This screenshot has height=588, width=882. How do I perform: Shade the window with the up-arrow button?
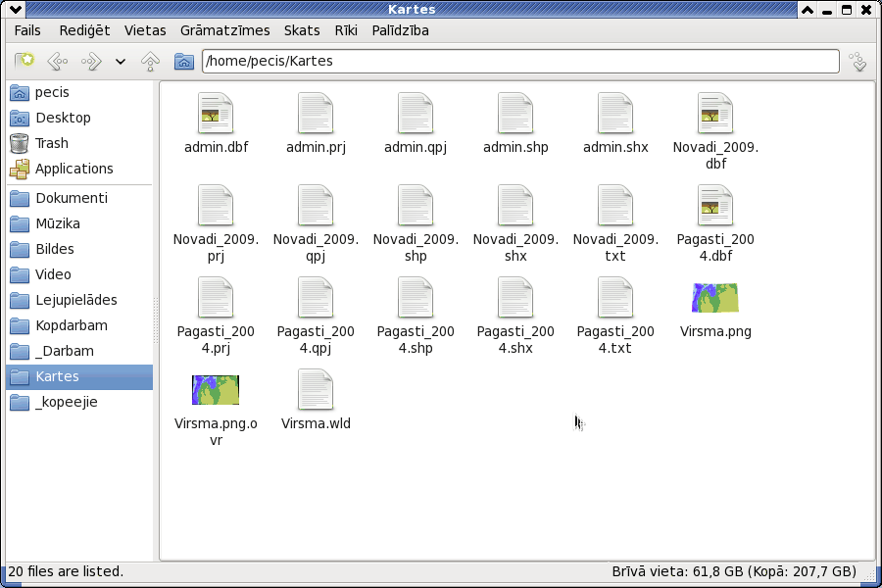808,10
